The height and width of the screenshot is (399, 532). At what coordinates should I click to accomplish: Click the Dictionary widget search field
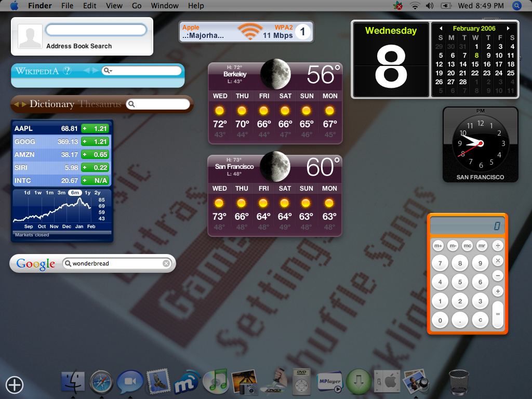point(158,104)
